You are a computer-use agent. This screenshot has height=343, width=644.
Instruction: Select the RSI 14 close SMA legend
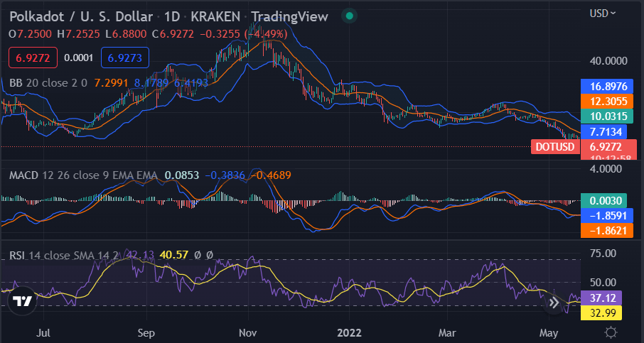(65, 255)
